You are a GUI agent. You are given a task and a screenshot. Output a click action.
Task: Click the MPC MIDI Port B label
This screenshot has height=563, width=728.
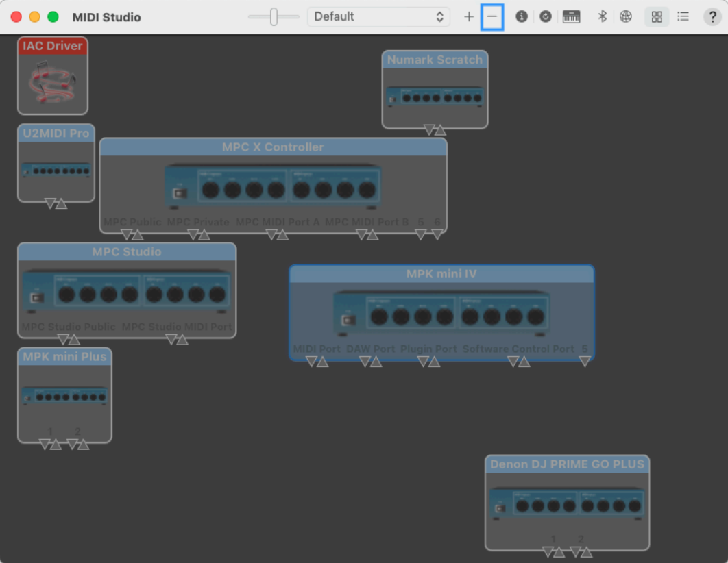[367, 222]
